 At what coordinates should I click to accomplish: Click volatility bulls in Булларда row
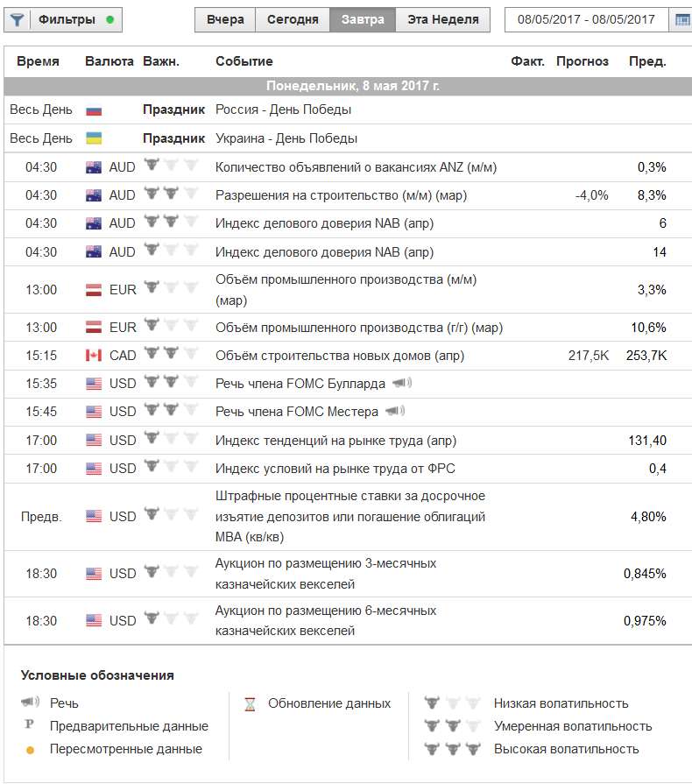(x=171, y=381)
